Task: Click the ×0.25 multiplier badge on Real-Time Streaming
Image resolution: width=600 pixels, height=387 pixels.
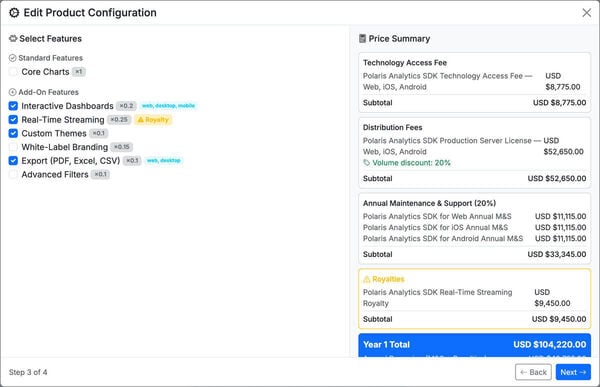Action: coord(119,120)
